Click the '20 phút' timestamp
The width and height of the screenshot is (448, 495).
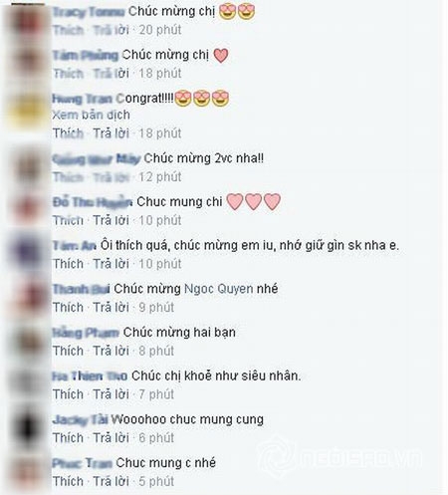[x=160, y=30]
